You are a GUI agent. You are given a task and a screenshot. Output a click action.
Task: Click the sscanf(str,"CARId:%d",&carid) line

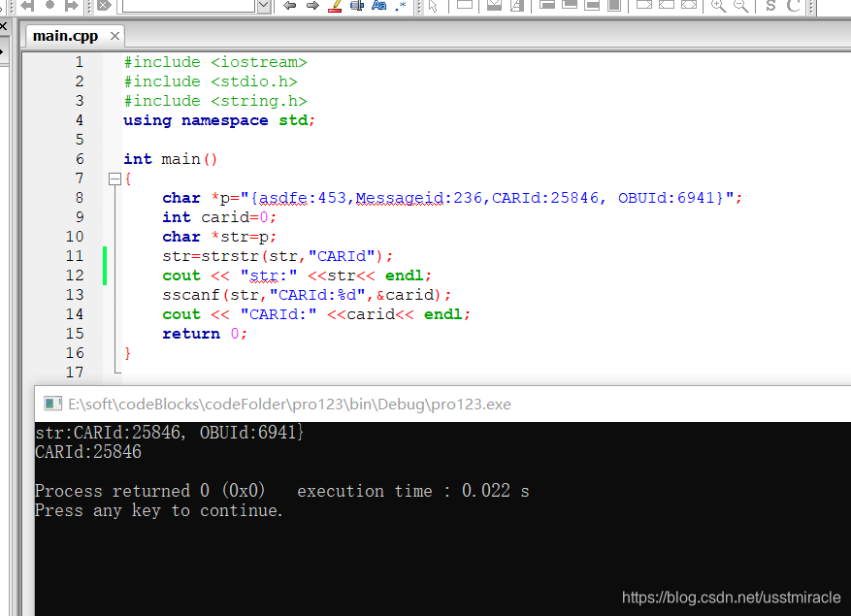click(x=307, y=295)
